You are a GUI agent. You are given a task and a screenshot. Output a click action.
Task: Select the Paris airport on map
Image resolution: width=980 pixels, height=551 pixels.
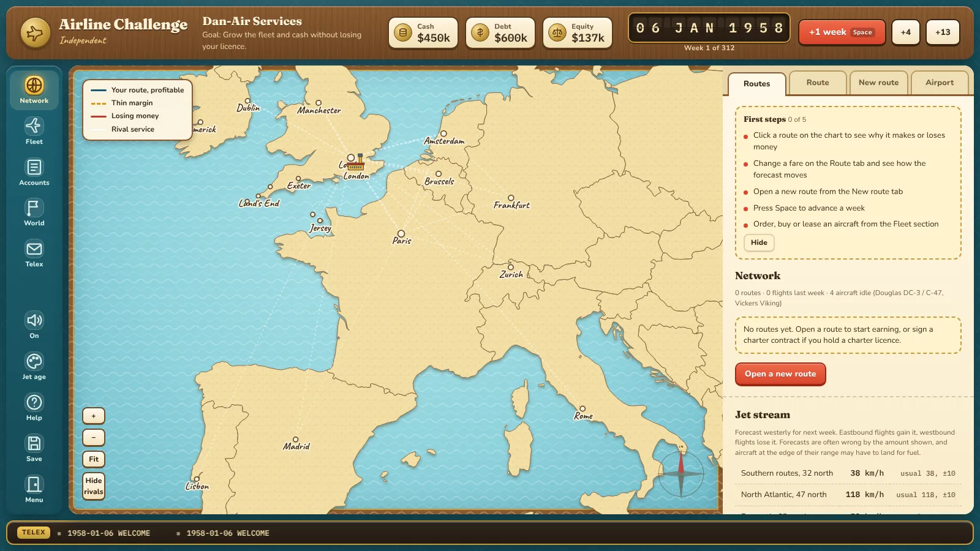401,233
